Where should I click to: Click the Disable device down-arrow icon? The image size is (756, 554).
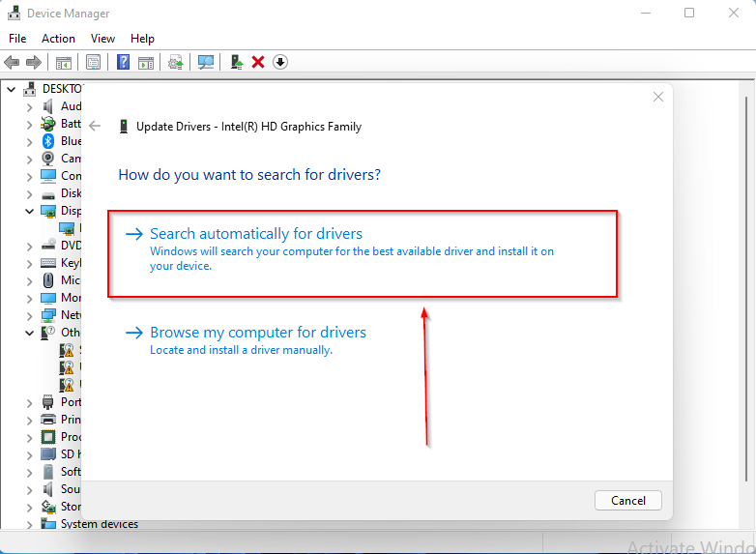coord(280,62)
